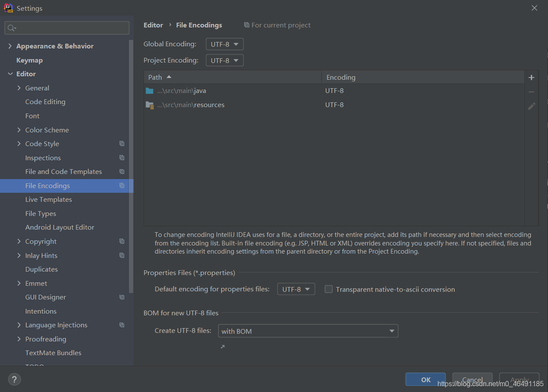The width and height of the screenshot is (548, 392).
Task: Open Live Templates settings page
Action: (48, 199)
